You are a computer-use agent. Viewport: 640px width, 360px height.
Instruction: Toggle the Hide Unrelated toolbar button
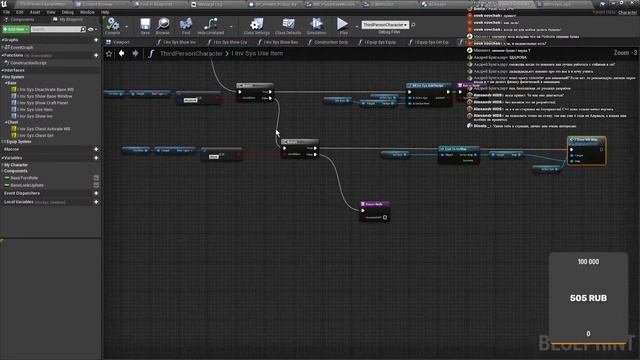pyautogui.click(x=211, y=26)
